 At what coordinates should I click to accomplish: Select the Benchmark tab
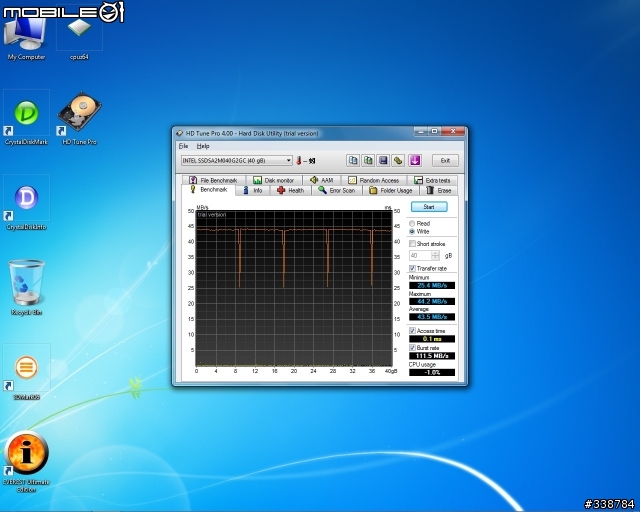pos(209,190)
